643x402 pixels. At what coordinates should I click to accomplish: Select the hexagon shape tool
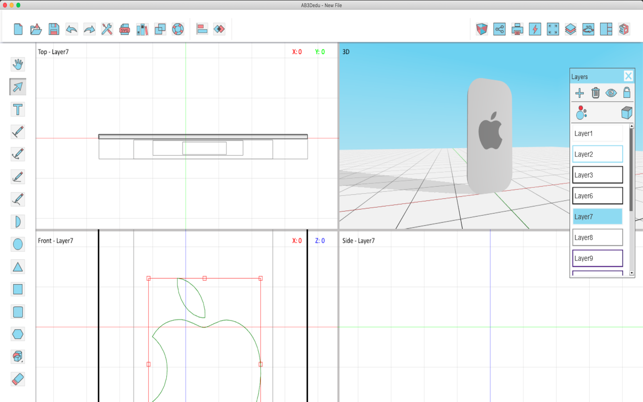[18, 334]
